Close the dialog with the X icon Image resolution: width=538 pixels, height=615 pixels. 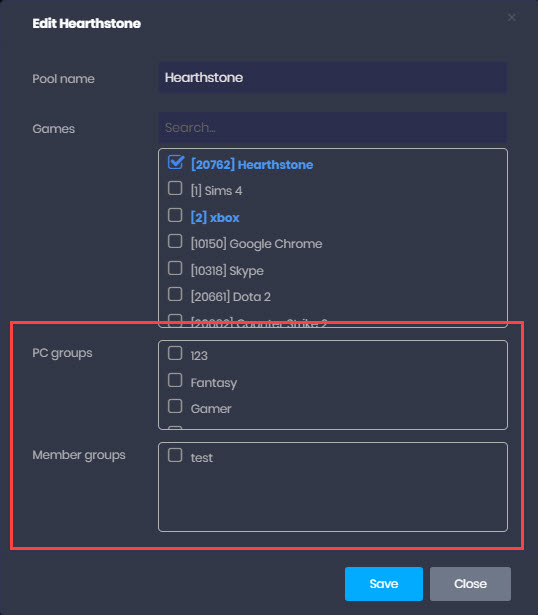511,18
